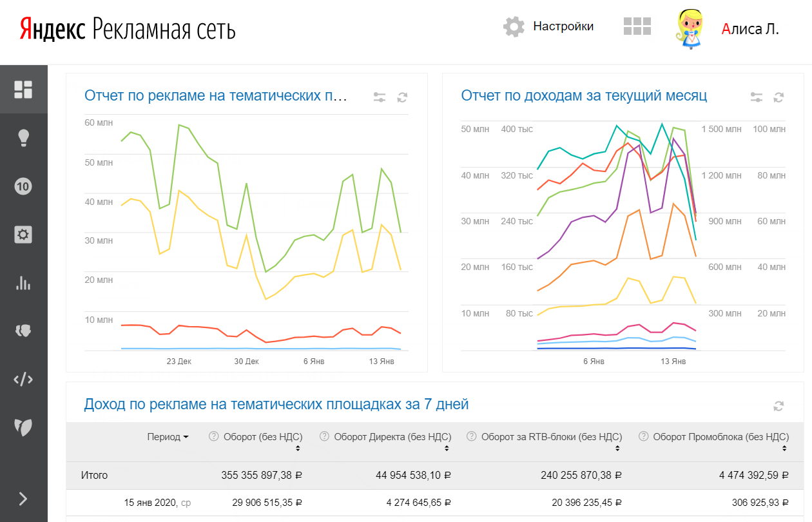Screen dimensions: 812x522
Task: Open the Настройки settings label
Action: pyautogui.click(x=563, y=26)
